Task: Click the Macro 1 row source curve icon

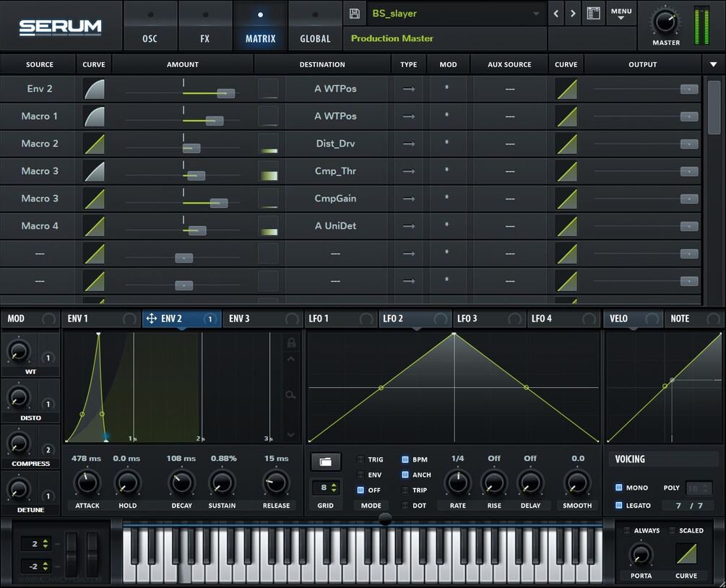Action: [x=94, y=116]
